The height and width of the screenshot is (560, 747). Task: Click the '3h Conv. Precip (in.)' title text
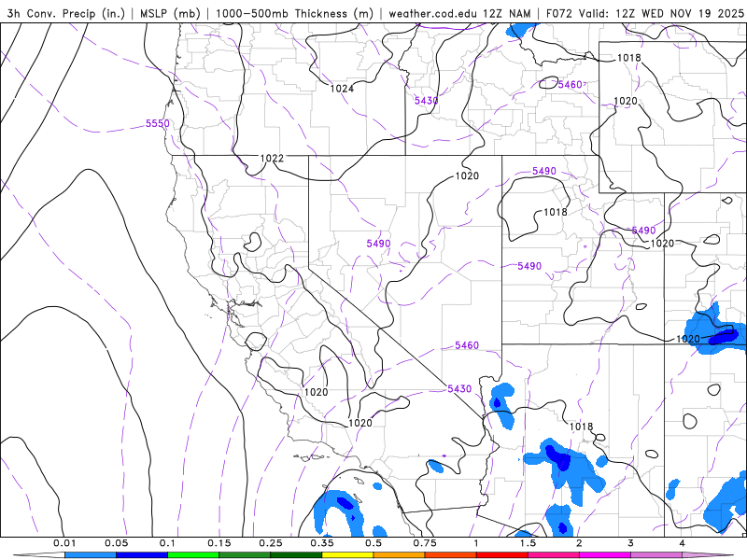coord(65,13)
